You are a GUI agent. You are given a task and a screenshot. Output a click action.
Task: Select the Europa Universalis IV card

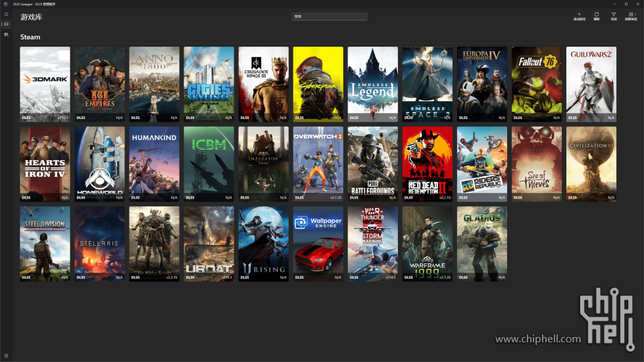pyautogui.click(x=482, y=84)
